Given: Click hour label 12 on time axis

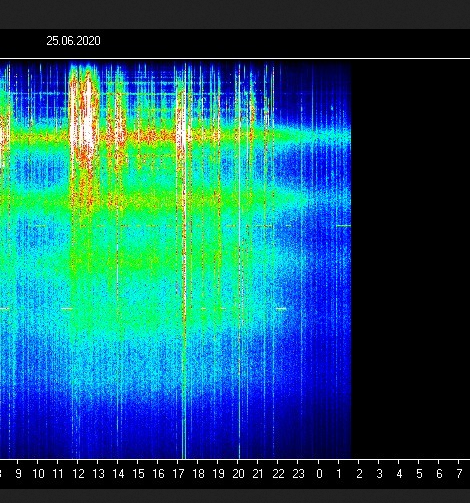Looking at the screenshot, I should tap(78, 473).
